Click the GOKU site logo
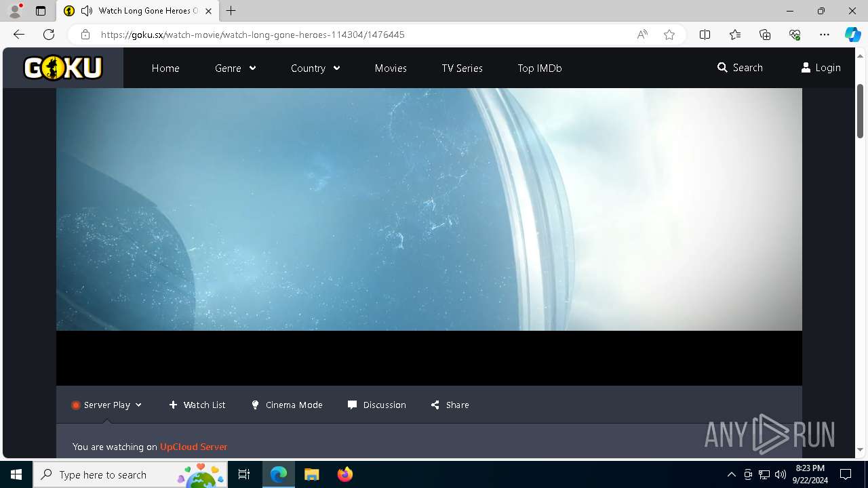 (x=63, y=68)
